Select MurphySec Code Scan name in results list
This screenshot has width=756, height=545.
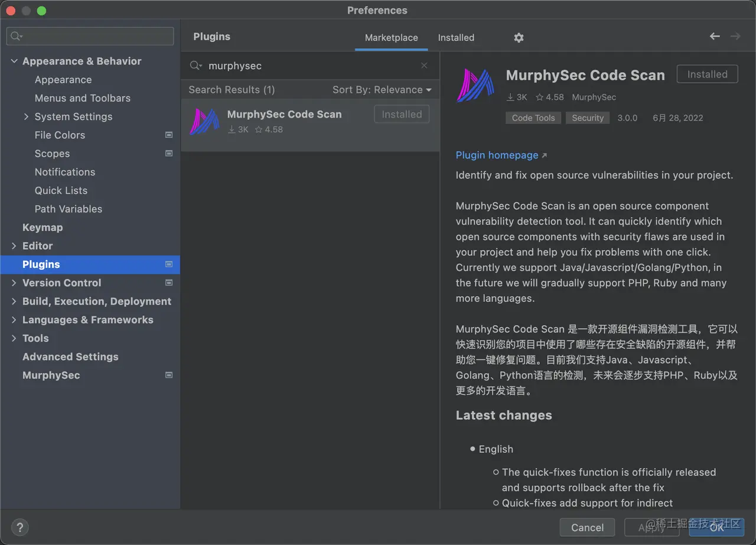285,115
